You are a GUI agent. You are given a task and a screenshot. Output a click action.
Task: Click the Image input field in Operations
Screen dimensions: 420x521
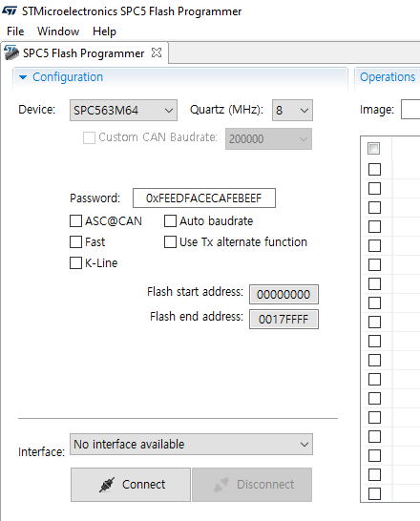pos(410,110)
